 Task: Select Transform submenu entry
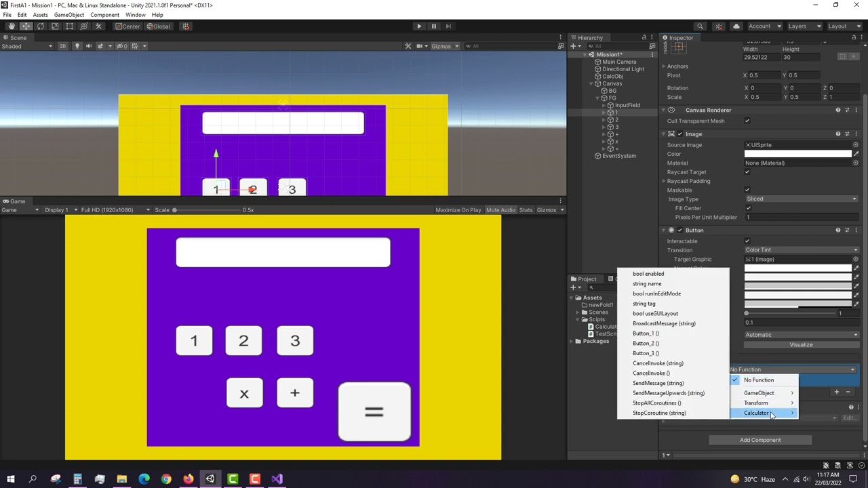coord(764,403)
